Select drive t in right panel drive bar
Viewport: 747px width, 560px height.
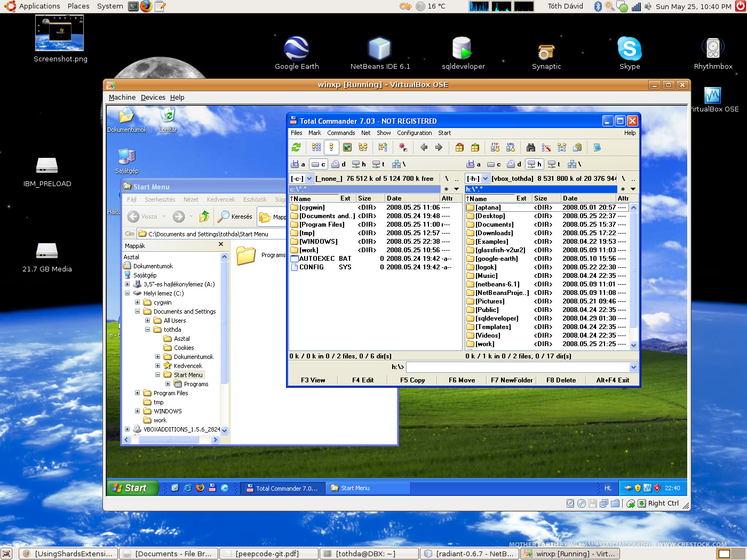tap(554, 164)
